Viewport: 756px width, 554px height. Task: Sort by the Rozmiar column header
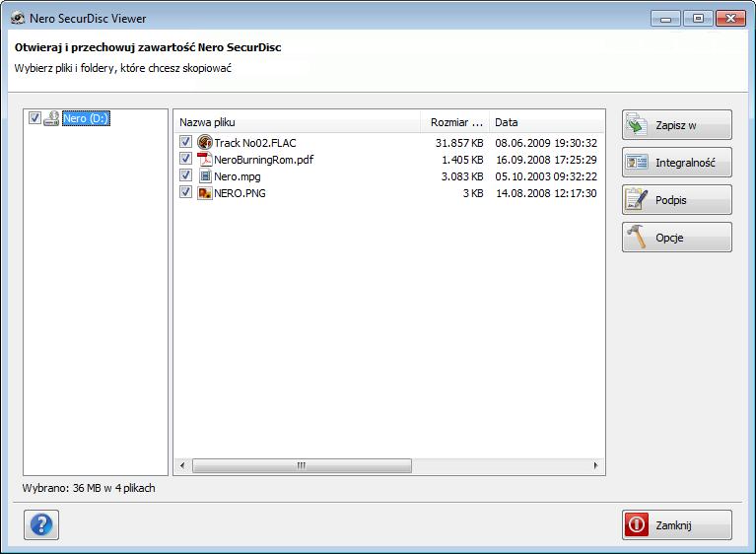454,122
